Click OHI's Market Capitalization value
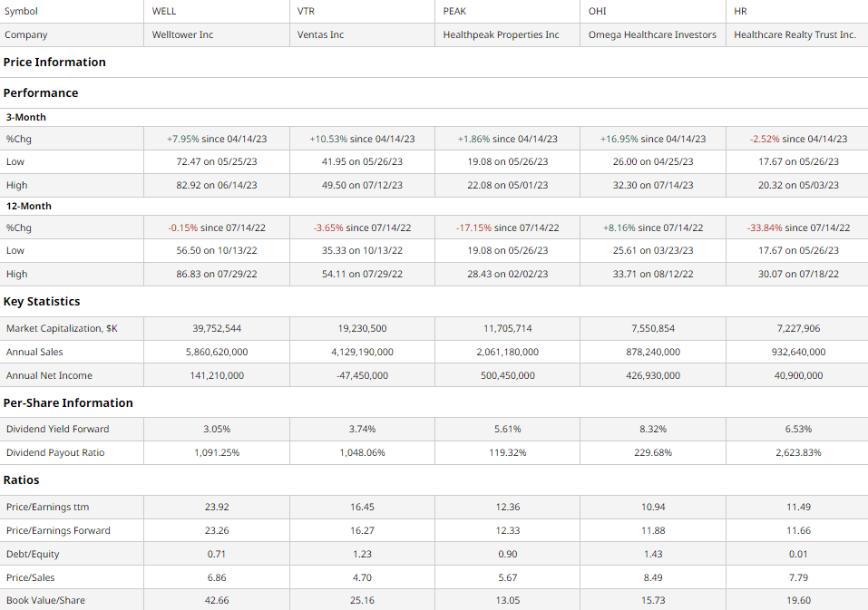Image resolution: width=868 pixels, height=610 pixels. [652, 328]
